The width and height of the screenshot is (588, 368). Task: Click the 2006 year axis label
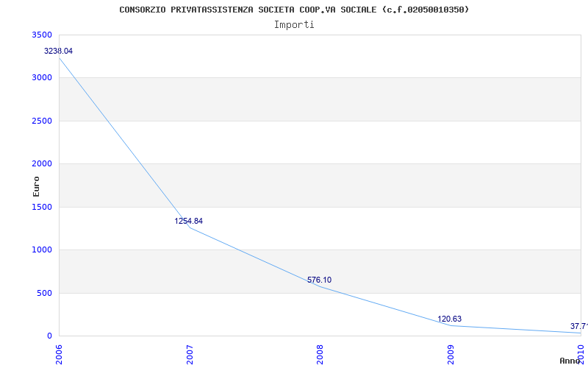pos(60,353)
